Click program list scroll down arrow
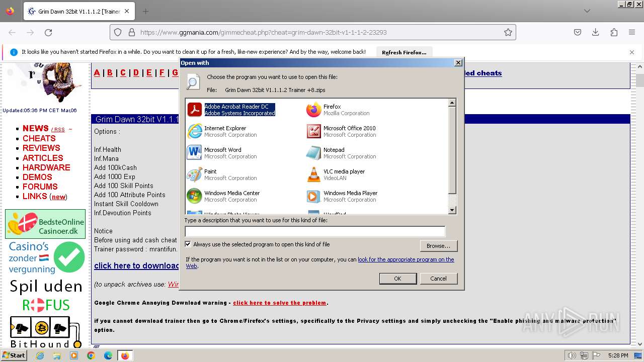 [452, 210]
